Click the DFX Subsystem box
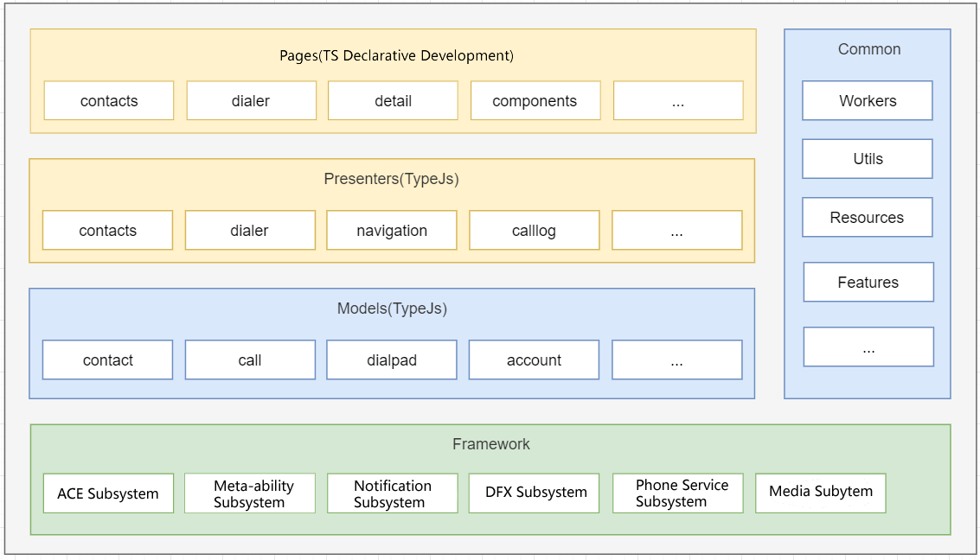The image size is (980, 560). [534, 493]
